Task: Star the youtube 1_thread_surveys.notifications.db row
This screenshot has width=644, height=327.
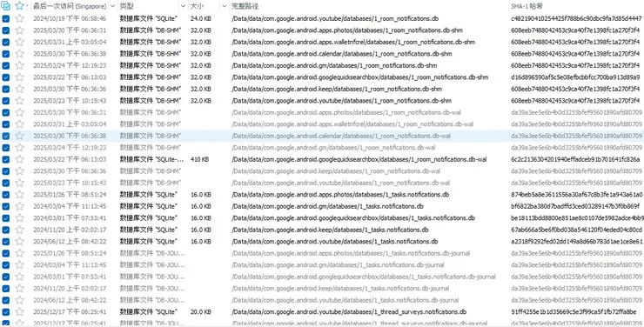Action: coord(19,312)
